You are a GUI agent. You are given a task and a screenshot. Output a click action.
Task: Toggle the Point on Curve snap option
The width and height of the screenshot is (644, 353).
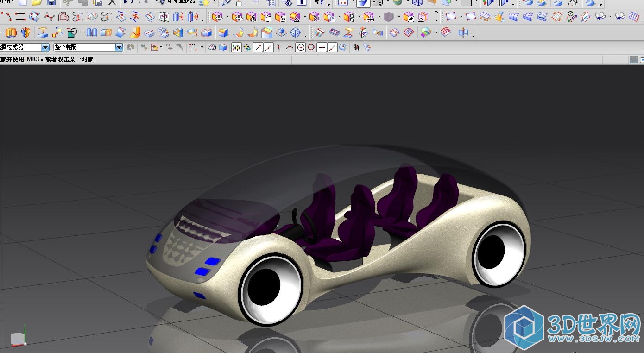[x=332, y=47]
